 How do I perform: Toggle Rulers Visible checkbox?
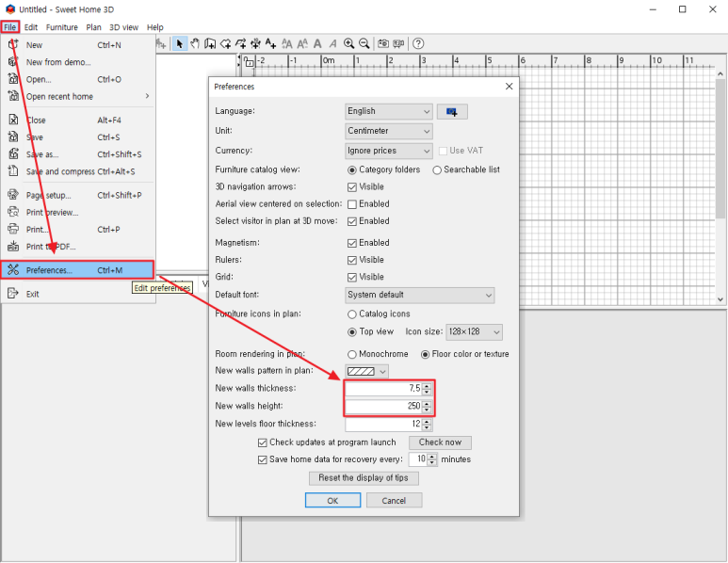point(352,261)
